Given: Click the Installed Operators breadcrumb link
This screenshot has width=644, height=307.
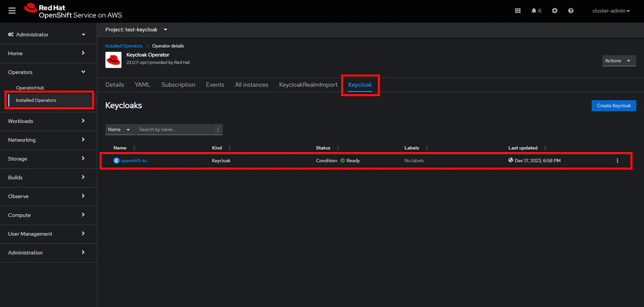Looking at the screenshot, I should (124, 46).
